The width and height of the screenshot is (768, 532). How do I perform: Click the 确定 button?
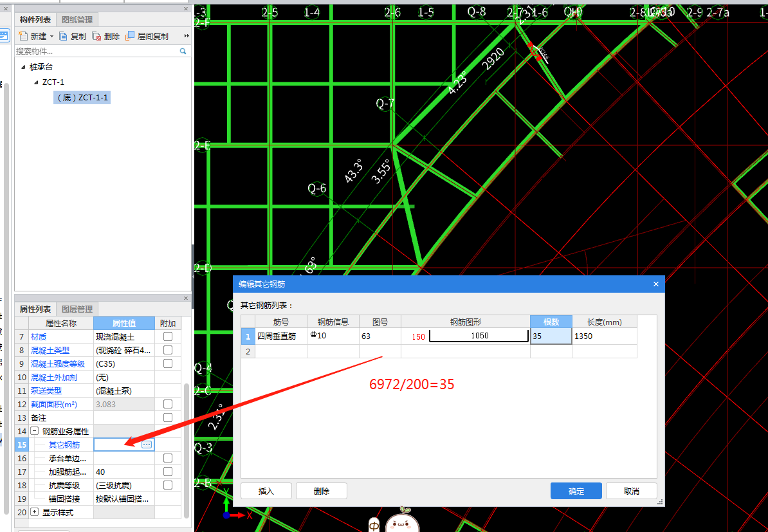pyautogui.click(x=576, y=491)
